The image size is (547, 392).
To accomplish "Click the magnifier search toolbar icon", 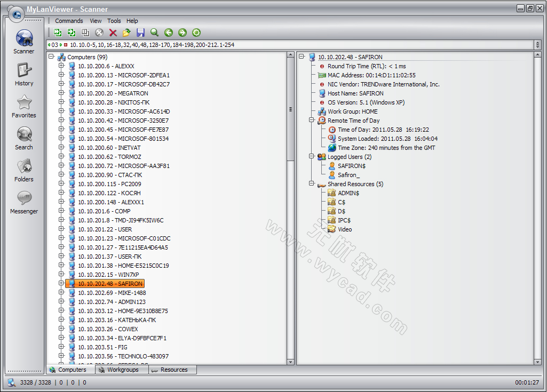I will (x=154, y=33).
